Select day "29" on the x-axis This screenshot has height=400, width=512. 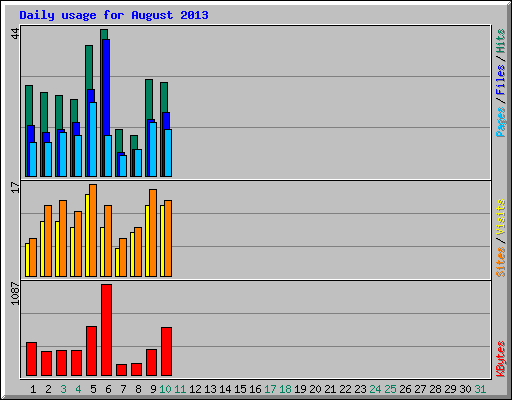click(450, 389)
